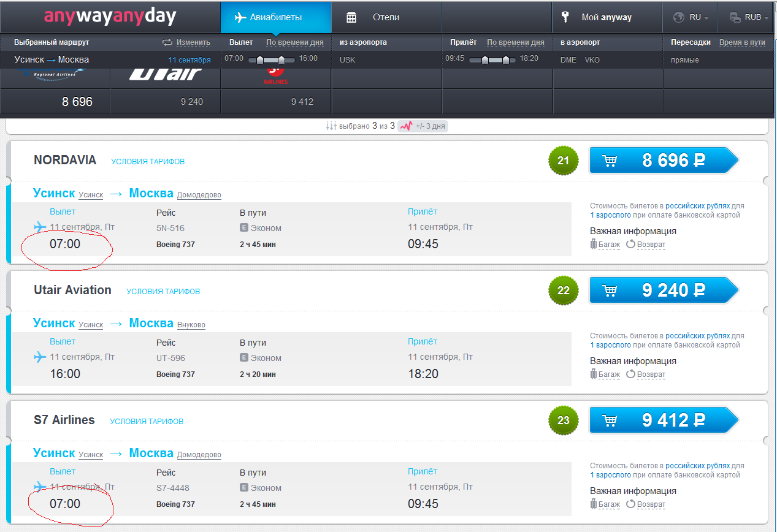Click Внуково airport link in Utair card

point(191,325)
